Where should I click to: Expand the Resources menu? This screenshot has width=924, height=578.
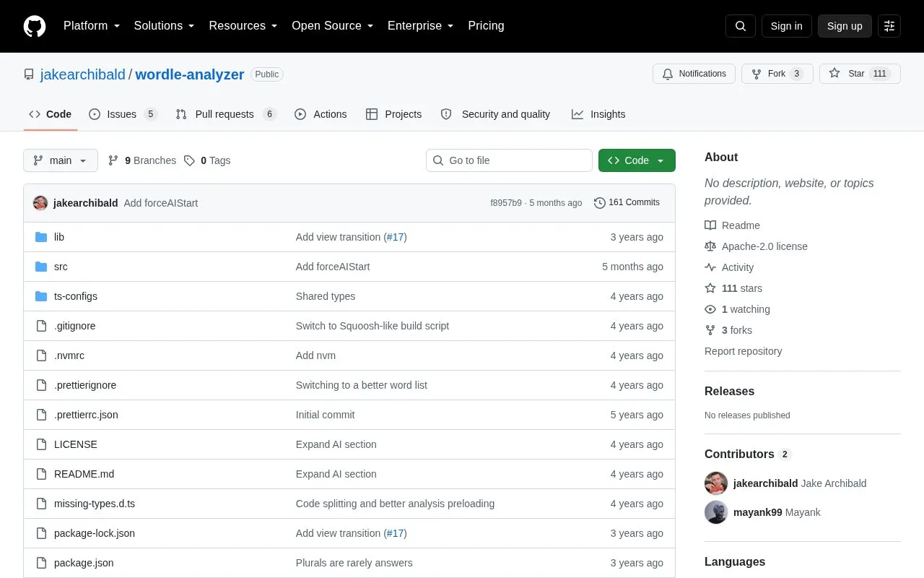point(243,26)
